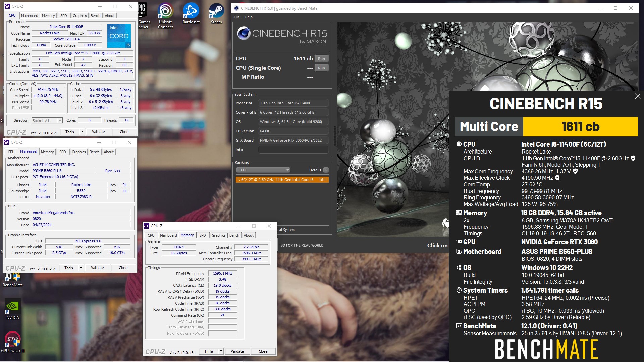
Task: Run the CPU Single Core benchmark
Action: click(x=321, y=68)
